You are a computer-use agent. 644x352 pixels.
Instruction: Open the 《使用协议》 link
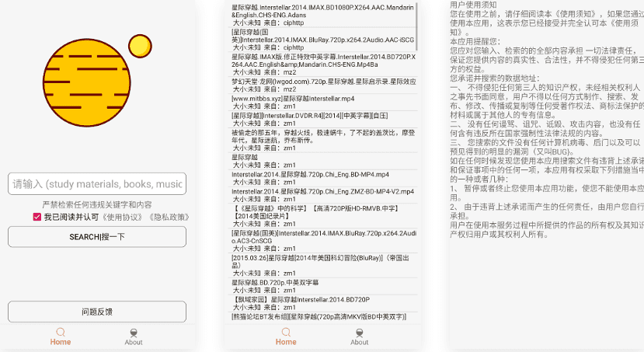pyautogui.click(x=123, y=217)
